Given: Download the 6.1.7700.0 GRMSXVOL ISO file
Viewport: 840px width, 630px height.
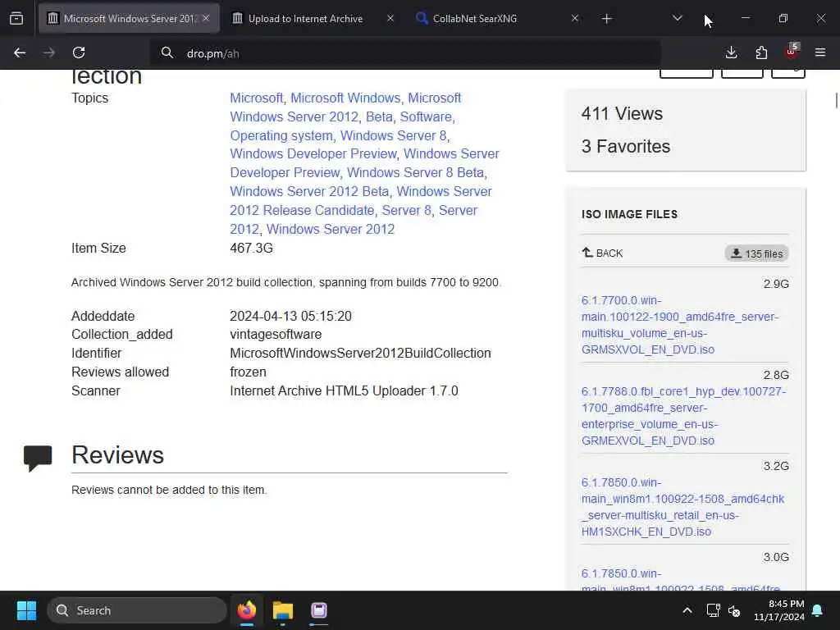Looking at the screenshot, I should (x=680, y=325).
